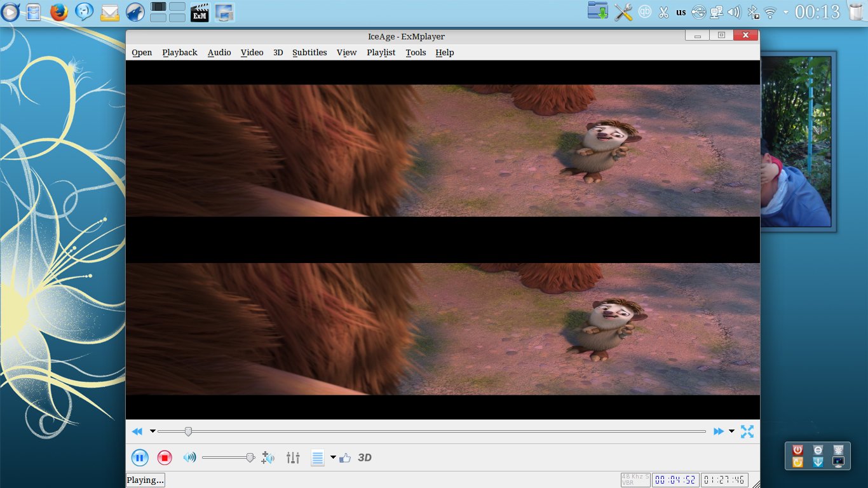868x488 pixels.
Task: Click the total duration display 01:27:46
Action: tap(724, 480)
